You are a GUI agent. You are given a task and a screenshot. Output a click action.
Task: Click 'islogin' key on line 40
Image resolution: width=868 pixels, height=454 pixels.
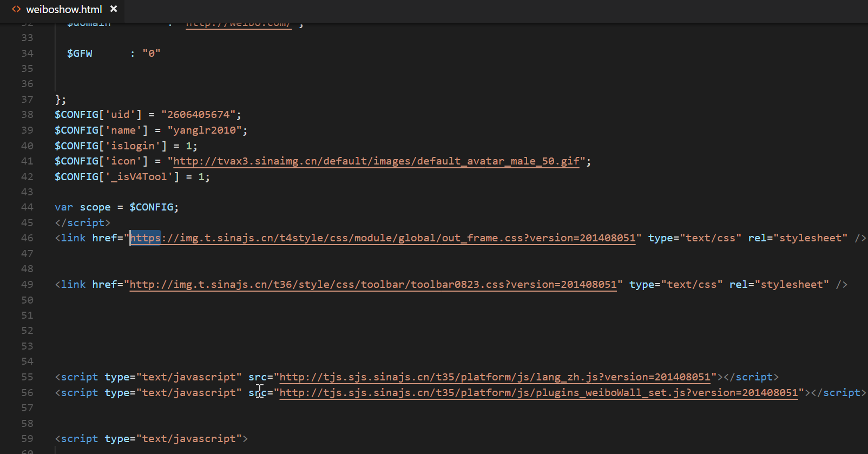point(136,146)
